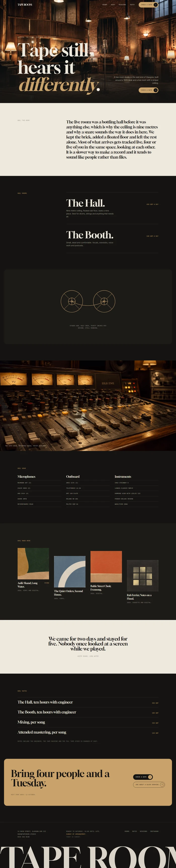This screenshot has height=868, width=176.
Task: Click the Check a Date button in header
Action: pos(148,5)
